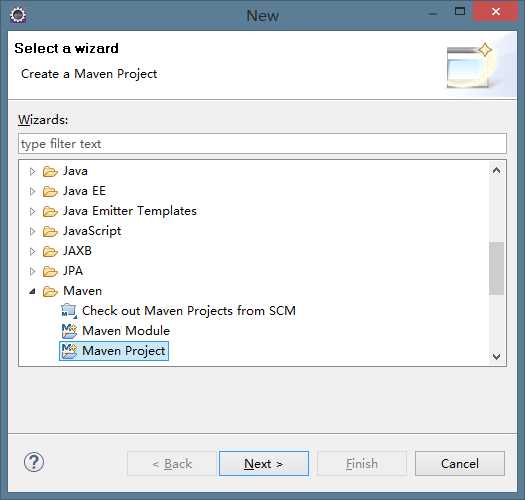Select Check out Maven Projects from SCM
This screenshot has height=500, width=525.
click(x=189, y=311)
